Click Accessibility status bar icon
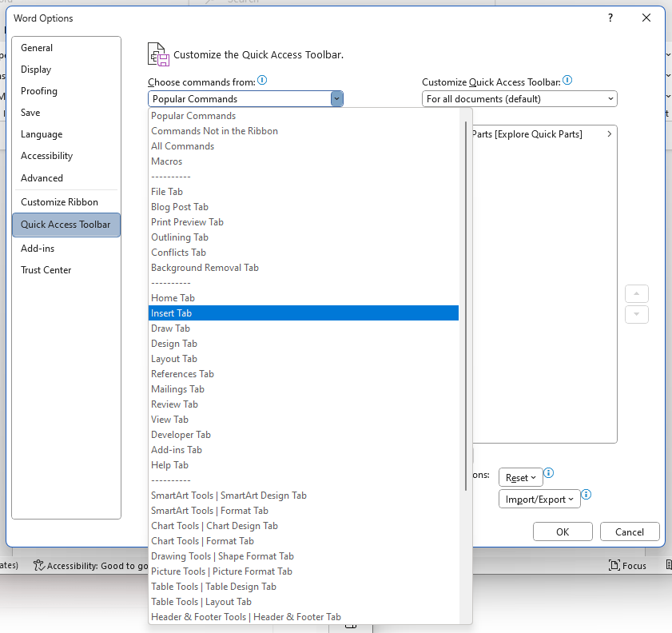672x633 pixels. click(x=39, y=565)
